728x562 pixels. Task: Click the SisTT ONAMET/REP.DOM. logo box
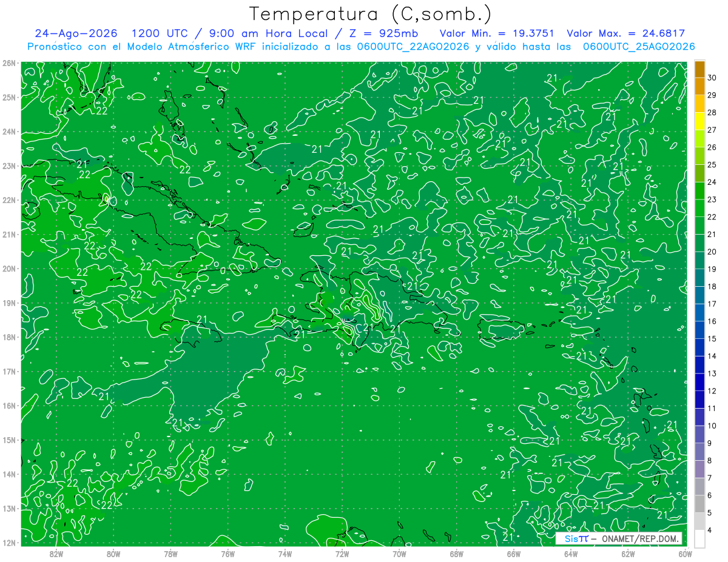pos(619,538)
